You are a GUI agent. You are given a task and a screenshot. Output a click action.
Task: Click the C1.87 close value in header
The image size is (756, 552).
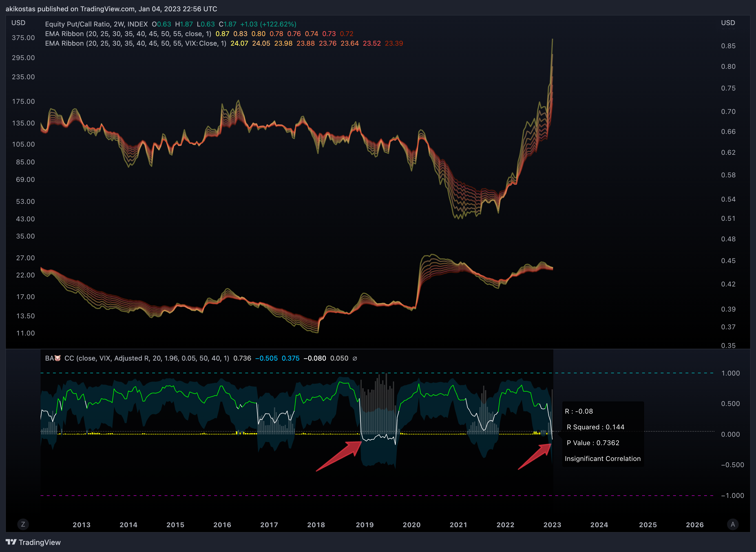[x=227, y=24]
